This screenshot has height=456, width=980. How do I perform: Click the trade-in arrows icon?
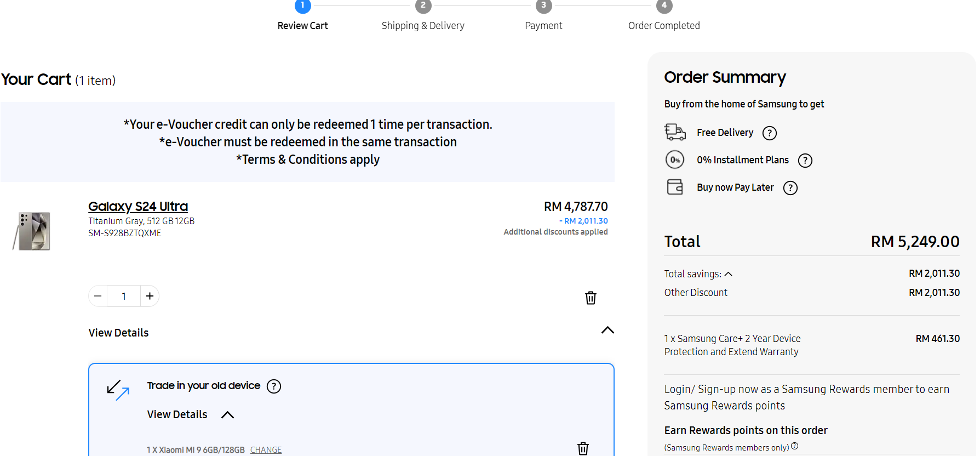pos(118,390)
